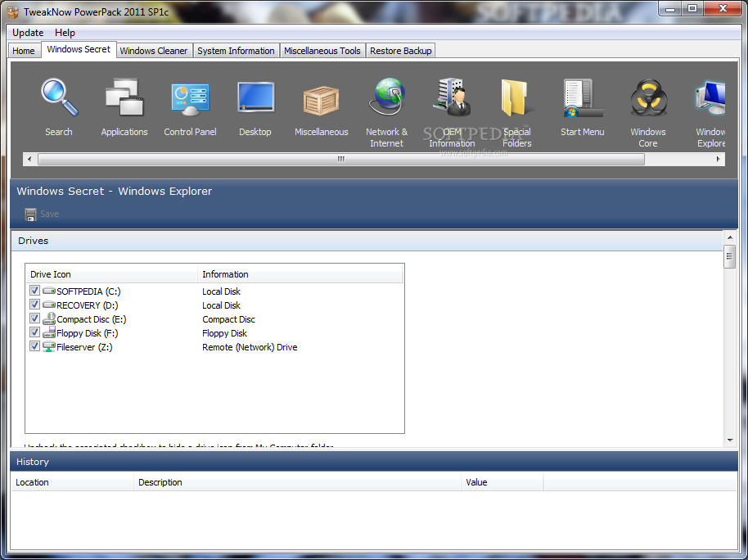Uncheck the Fileserver (Z:) checkbox

click(34, 345)
